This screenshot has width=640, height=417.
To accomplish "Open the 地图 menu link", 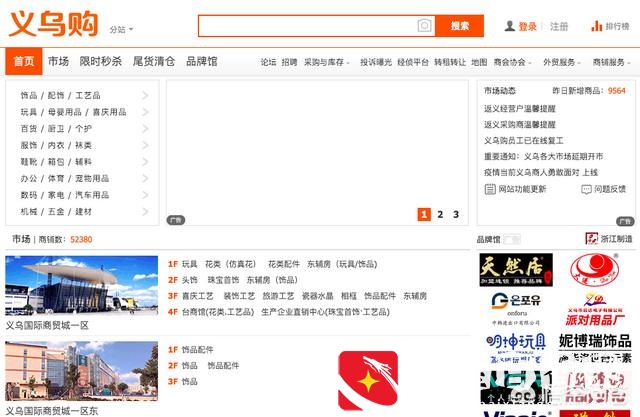I will (x=479, y=62).
